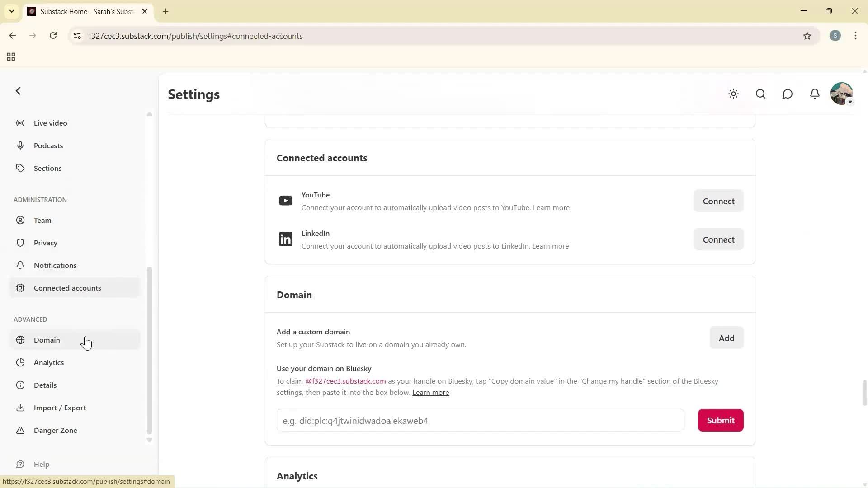This screenshot has width=868, height=488.
Task: Open Privacy settings
Action: 45,243
